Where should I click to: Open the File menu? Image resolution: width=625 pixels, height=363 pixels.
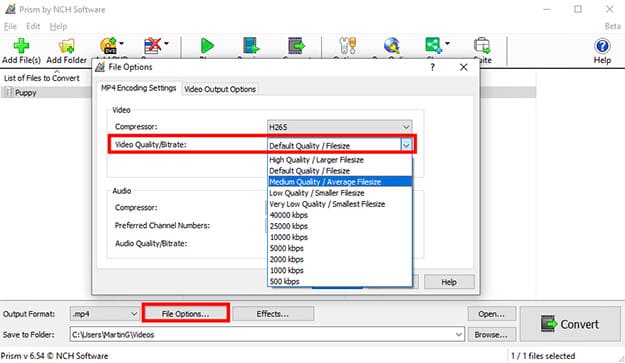pos(10,26)
